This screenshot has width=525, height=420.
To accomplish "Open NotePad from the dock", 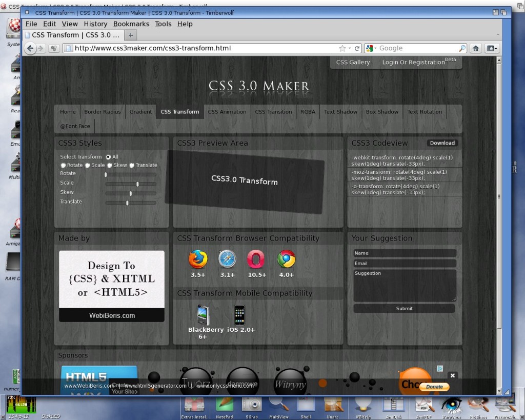I will (x=225, y=407).
